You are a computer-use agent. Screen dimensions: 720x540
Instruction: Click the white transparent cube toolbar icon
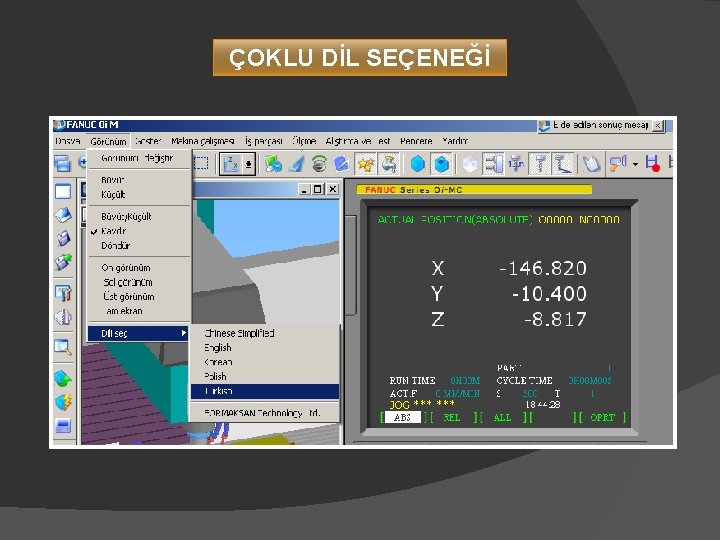click(x=469, y=164)
